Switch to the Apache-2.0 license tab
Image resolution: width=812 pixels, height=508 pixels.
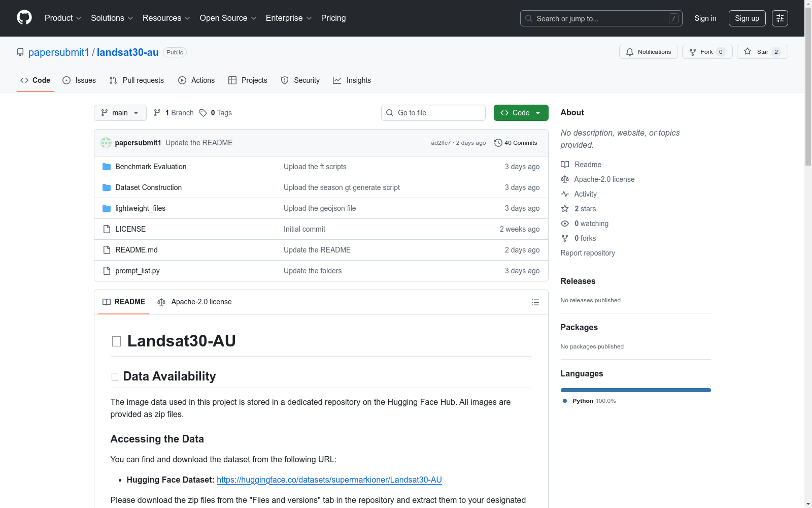(x=194, y=302)
